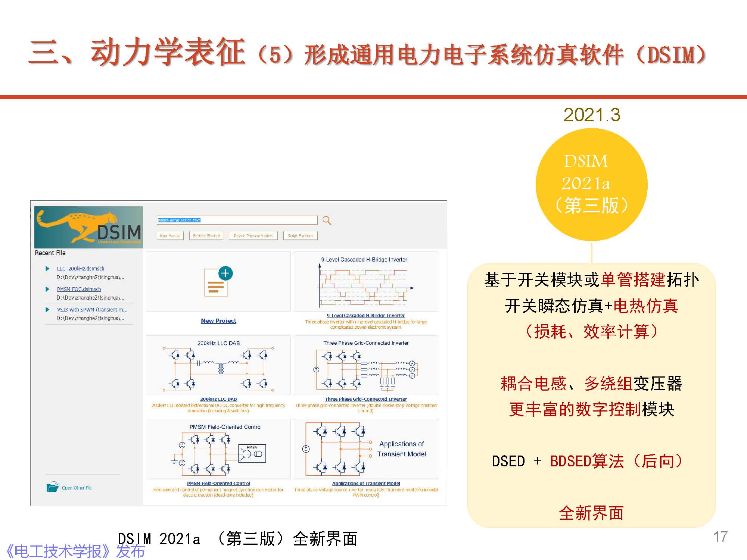The width and height of the screenshot is (747, 560).
Task: Click the Open Other File link
Action: pyautogui.click(x=77, y=488)
